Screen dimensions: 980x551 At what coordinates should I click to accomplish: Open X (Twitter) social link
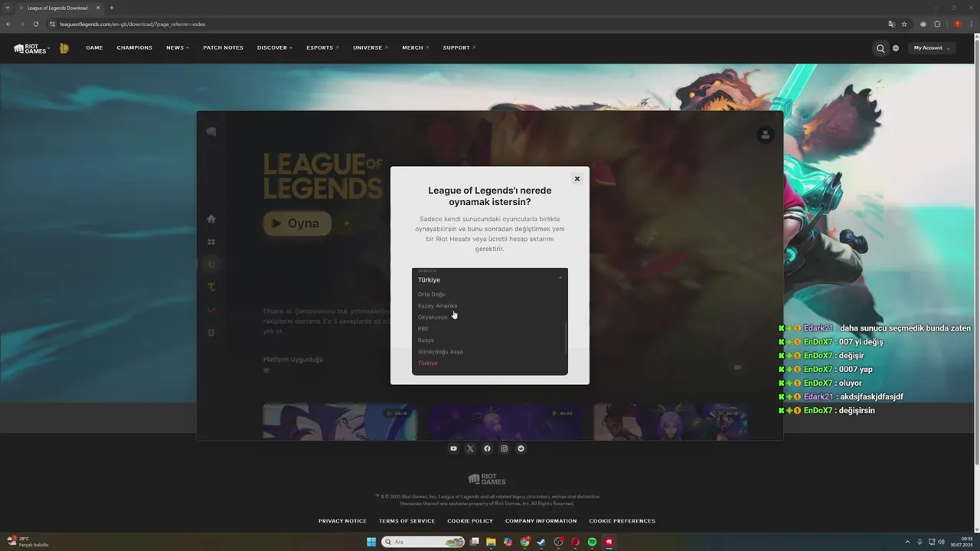(x=470, y=448)
